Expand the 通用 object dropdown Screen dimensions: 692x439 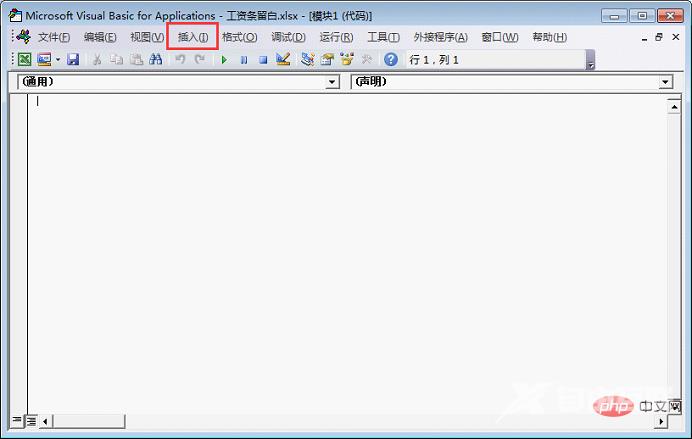pos(333,83)
